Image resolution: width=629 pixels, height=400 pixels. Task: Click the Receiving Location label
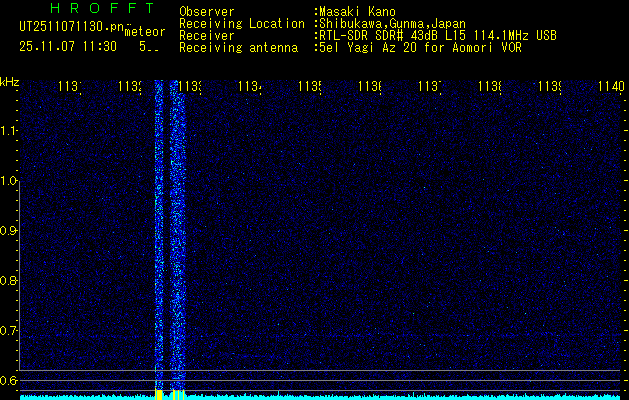click(242, 24)
